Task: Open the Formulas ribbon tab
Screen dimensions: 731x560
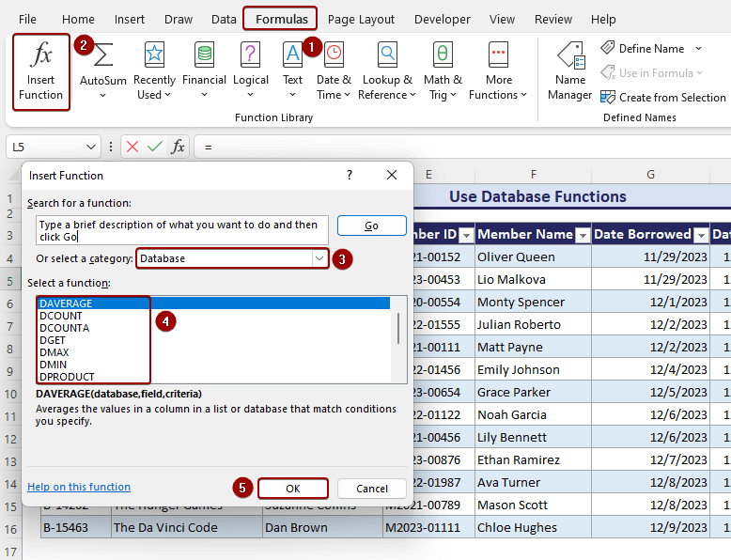Action: [x=280, y=19]
